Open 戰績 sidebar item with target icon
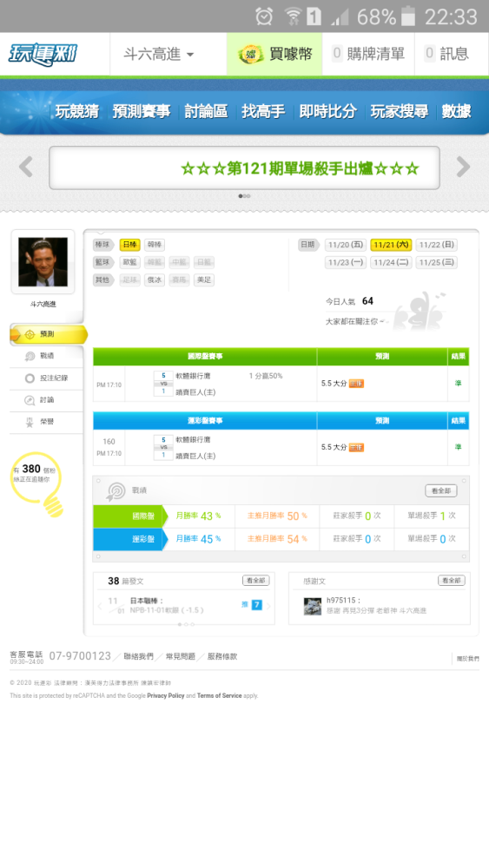This screenshot has width=489, height=868. [x=47, y=356]
